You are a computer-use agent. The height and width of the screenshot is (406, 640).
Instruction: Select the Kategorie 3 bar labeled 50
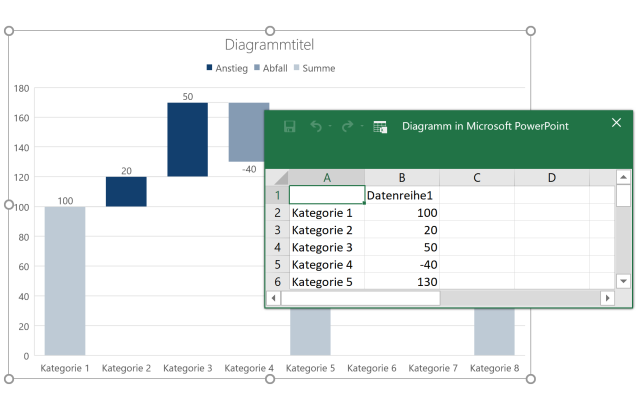tap(187, 139)
